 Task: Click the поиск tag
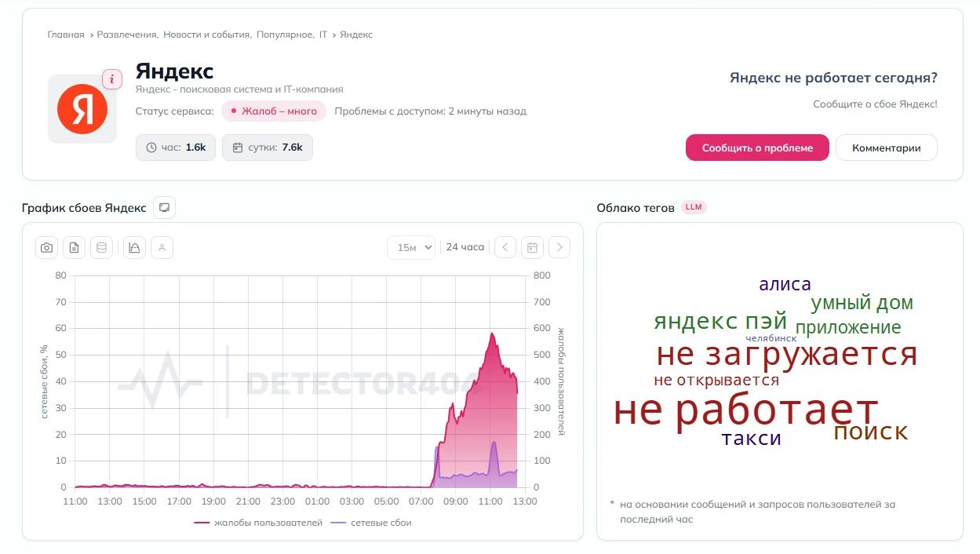(871, 432)
